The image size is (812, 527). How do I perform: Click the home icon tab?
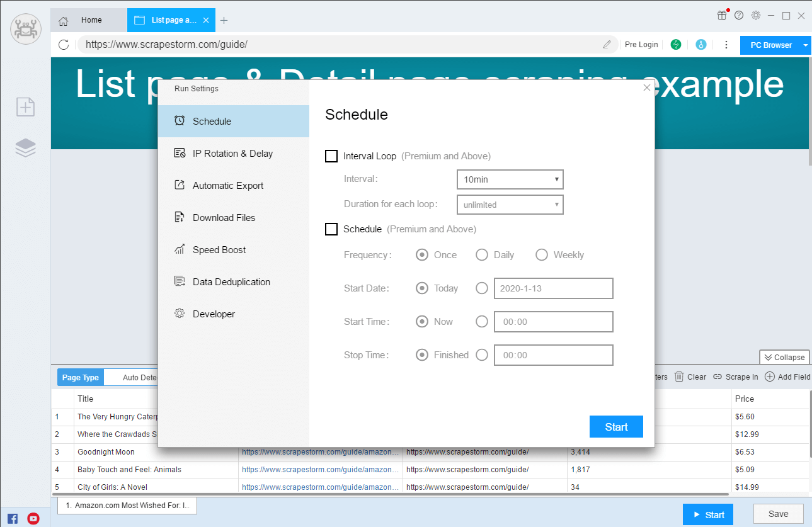pos(63,20)
